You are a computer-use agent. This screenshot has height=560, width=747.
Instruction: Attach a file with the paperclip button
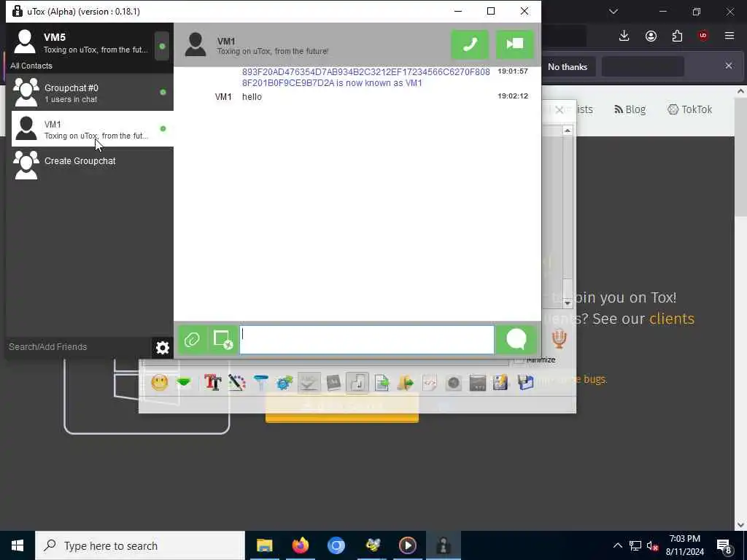(x=193, y=340)
